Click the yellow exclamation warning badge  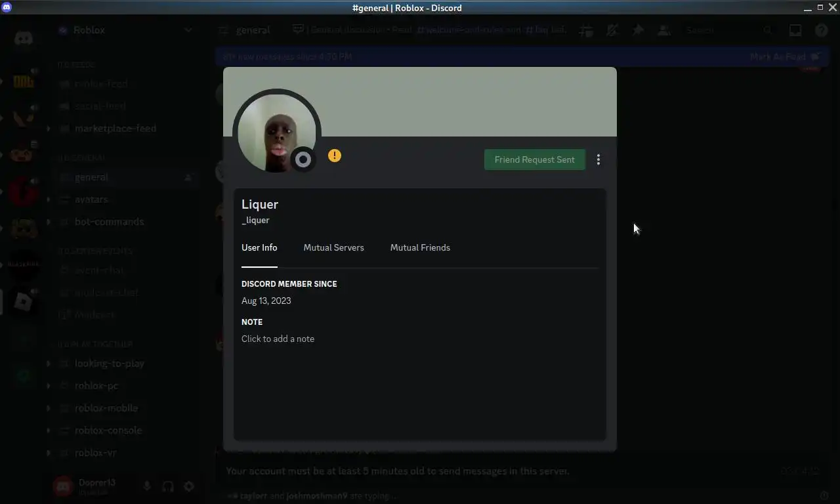(x=335, y=156)
